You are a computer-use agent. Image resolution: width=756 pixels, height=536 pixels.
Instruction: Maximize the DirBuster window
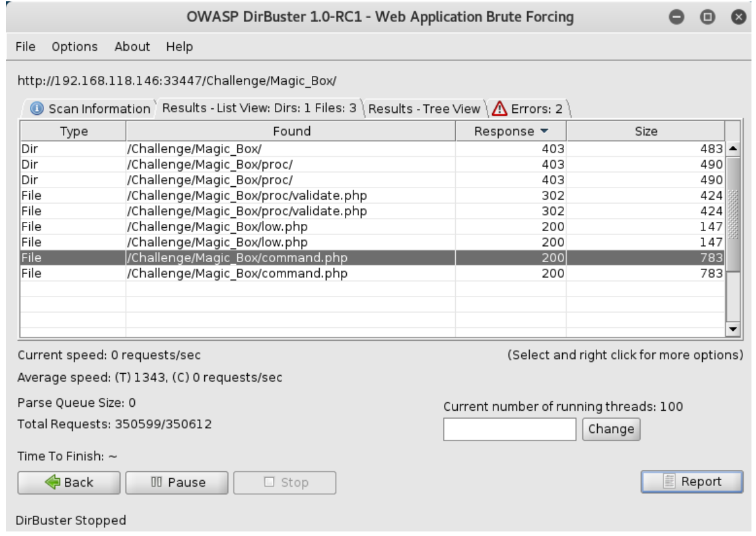click(x=707, y=17)
